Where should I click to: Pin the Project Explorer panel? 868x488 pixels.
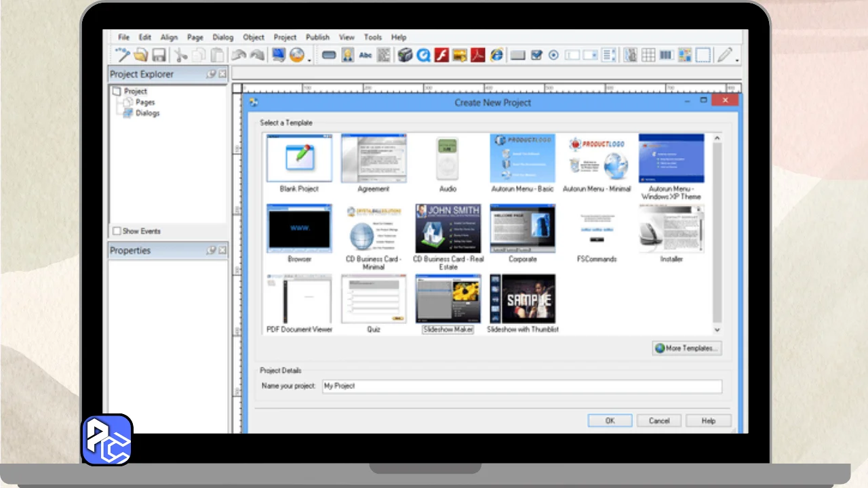(211, 75)
